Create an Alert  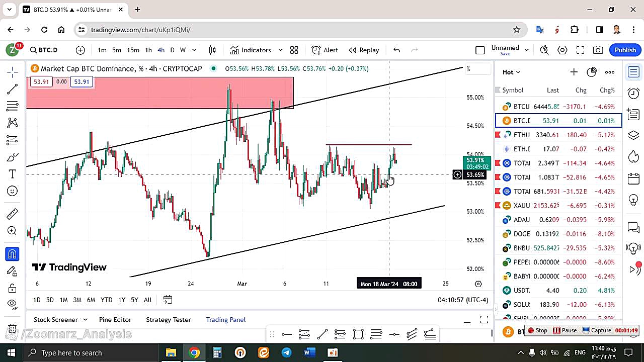tap(325, 50)
